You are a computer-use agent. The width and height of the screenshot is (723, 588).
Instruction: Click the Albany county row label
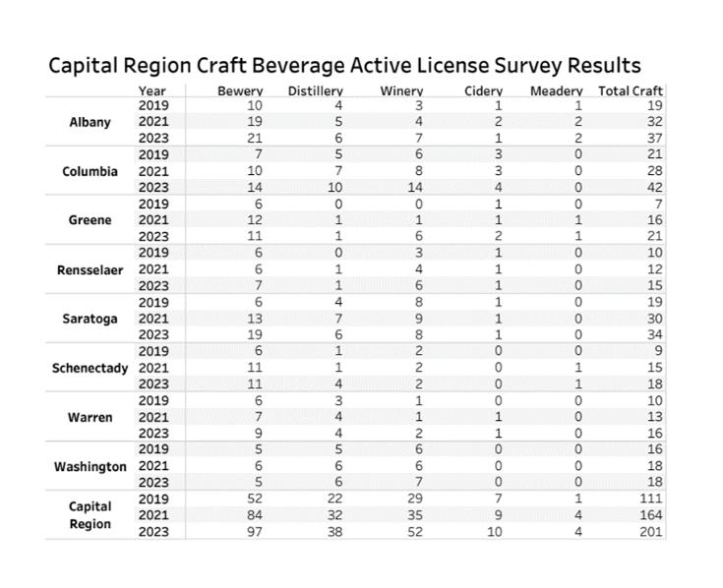90,123
